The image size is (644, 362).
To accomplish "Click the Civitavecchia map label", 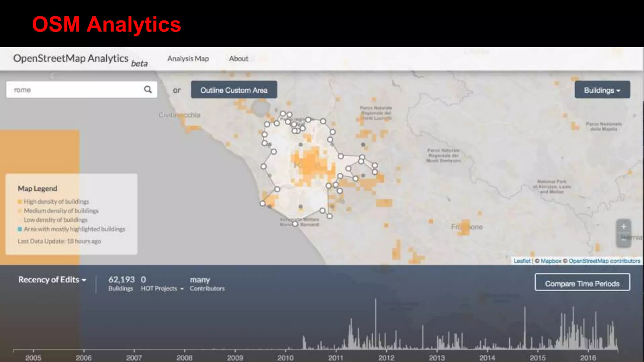I will (179, 115).
